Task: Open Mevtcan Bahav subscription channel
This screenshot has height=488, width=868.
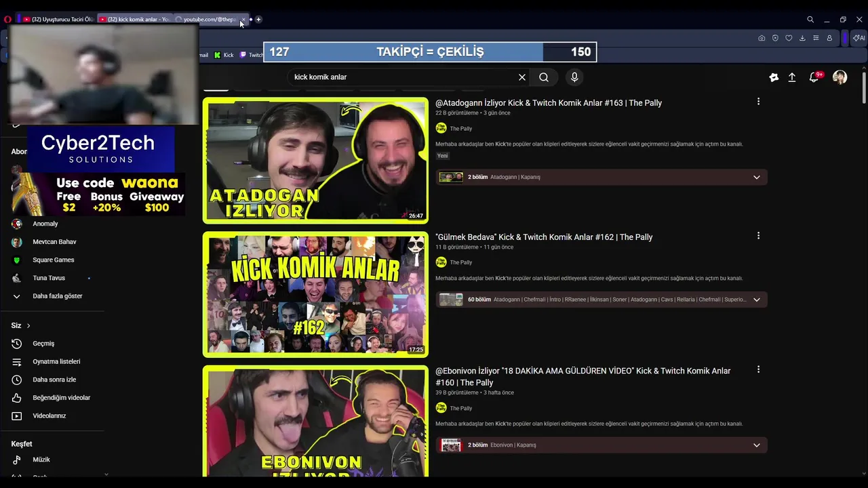Action: point(54,242)
